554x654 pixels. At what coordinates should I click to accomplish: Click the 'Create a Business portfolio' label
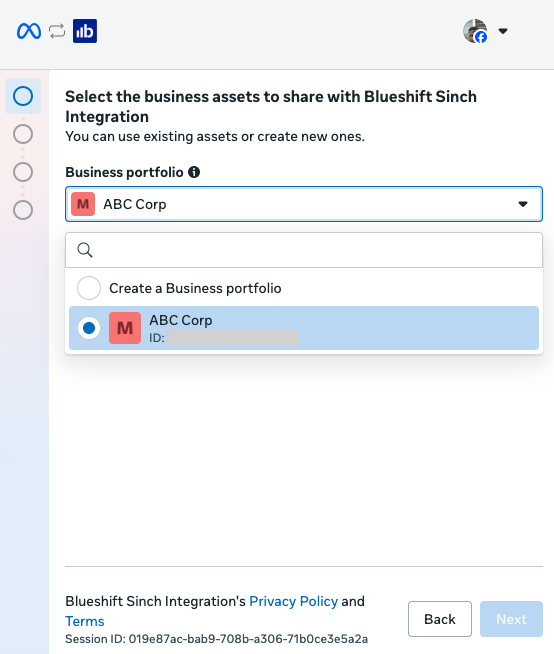pyautogui.click(x=195, y=288)
